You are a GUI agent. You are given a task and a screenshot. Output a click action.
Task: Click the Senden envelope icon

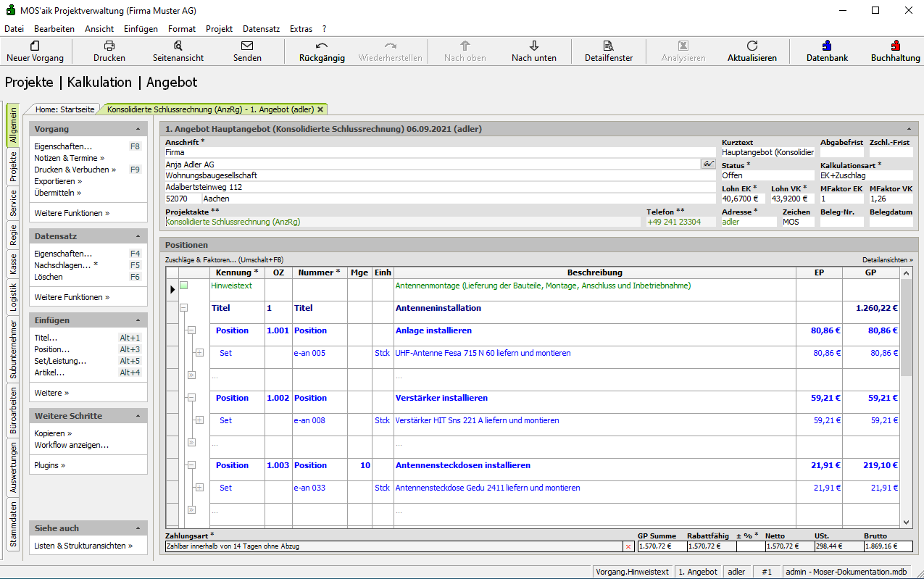pyautogui.click(x=247, y=46)
